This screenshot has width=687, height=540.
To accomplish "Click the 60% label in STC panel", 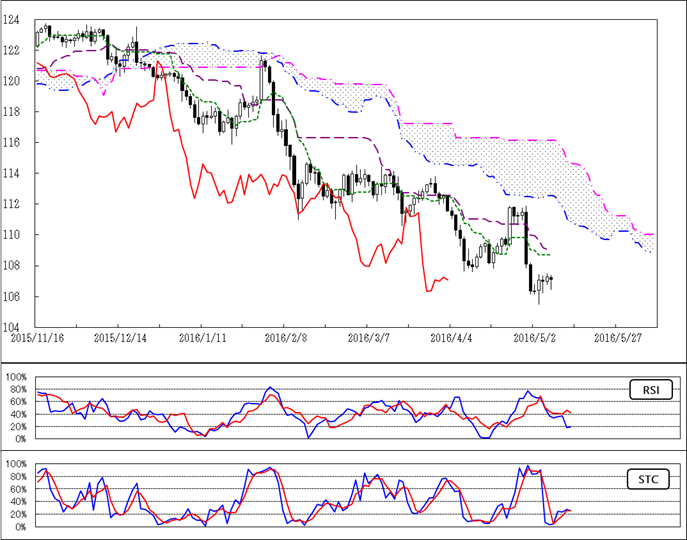I will (x=19, y=489).
